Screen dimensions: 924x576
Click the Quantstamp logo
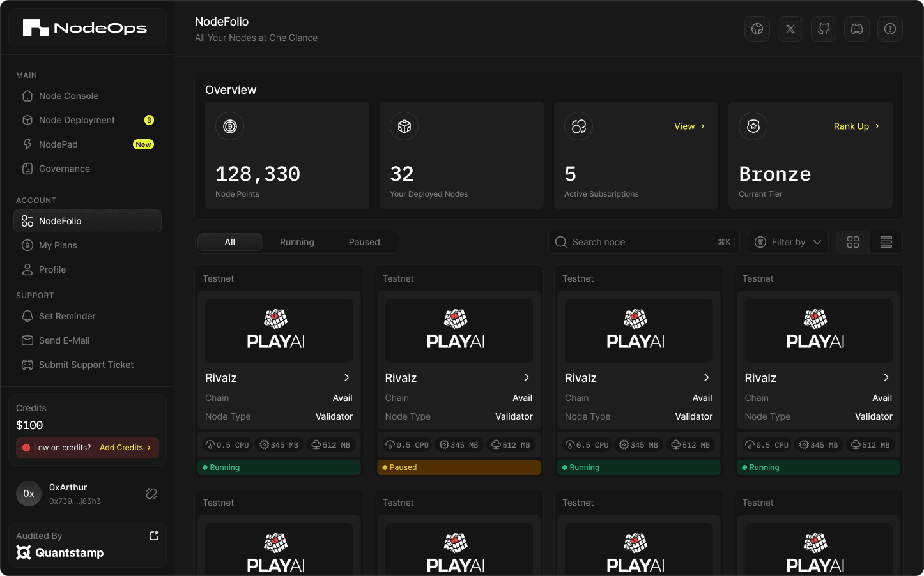pos(60,553)
